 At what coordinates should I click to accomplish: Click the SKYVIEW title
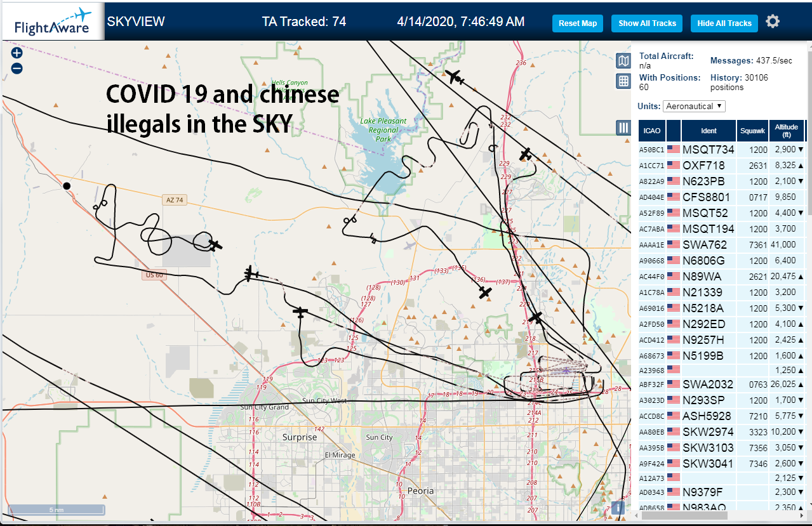[x=136, y=22]
